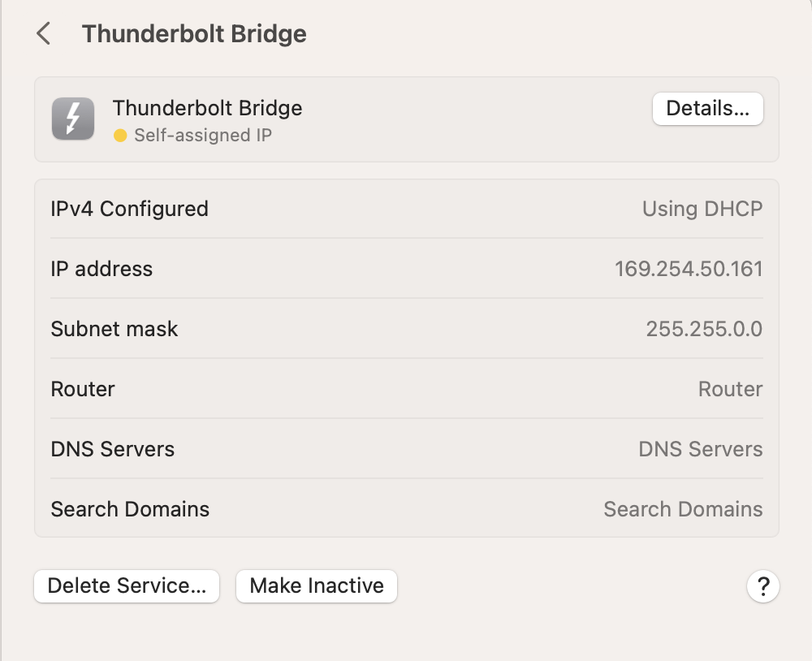Screen dimensions: 812x661
Task: Go back using the left chevron
Action: point(44,34)
